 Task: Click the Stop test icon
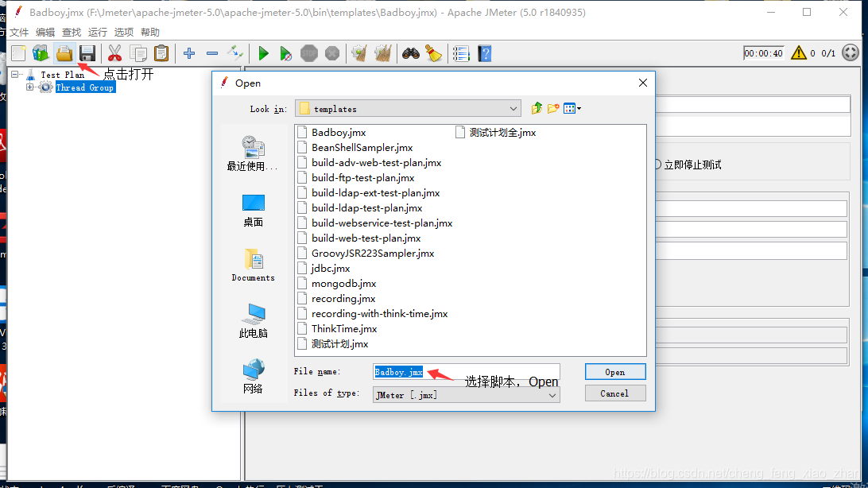(x=309, y=54)
